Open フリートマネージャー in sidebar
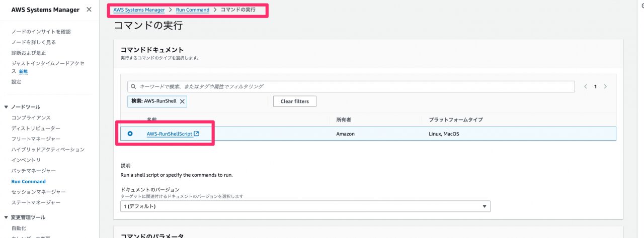 click(x=36, y=139)
